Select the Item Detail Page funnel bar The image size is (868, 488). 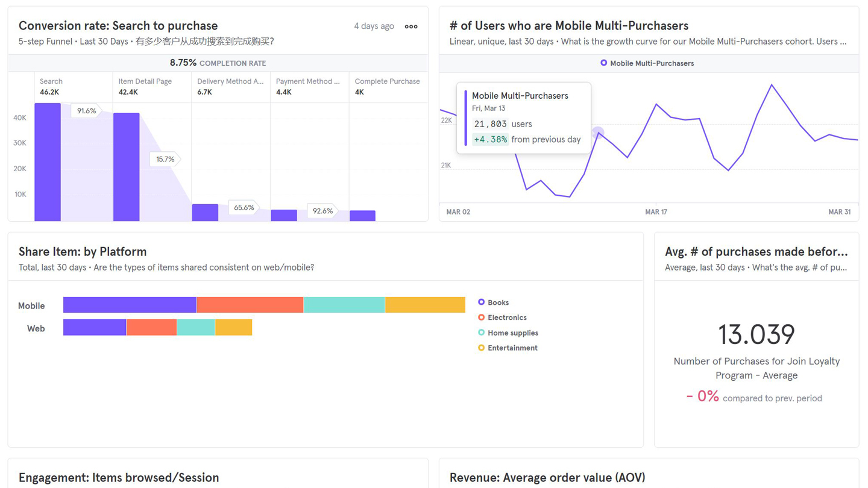tap(127, 166)
